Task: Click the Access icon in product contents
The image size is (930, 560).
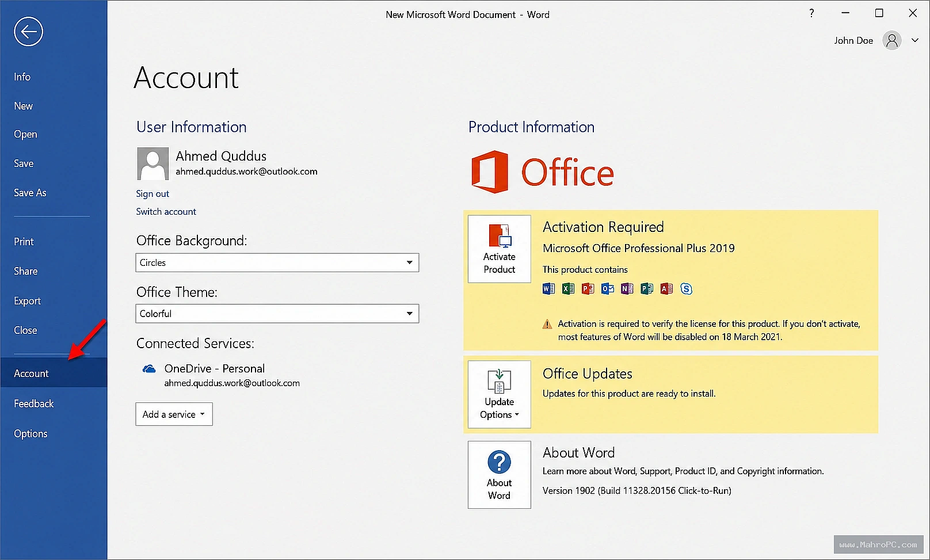Action: coord(666,289)
